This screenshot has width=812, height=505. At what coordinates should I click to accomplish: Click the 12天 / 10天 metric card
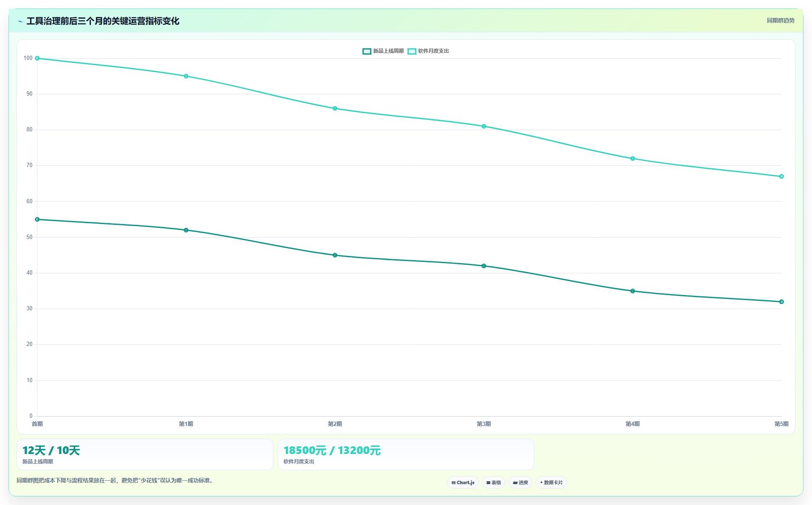coord(145,454)
